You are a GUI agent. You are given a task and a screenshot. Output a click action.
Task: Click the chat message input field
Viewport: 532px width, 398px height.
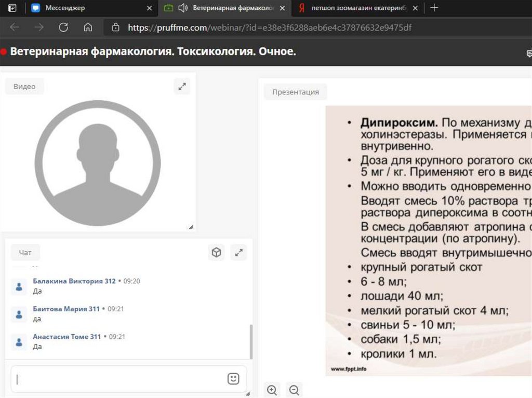point(119,379)
